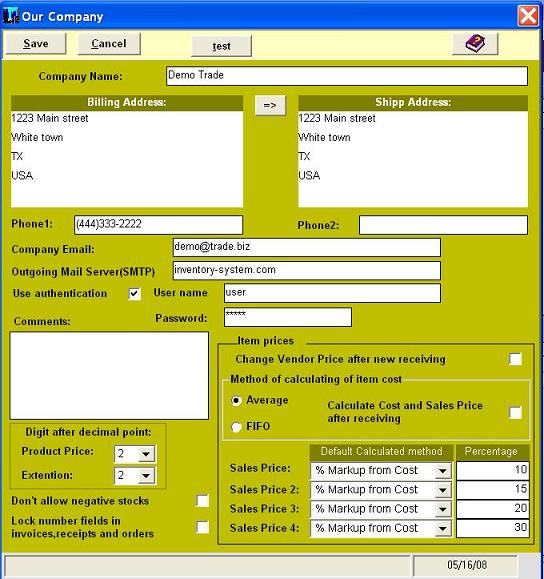Focus the Phone2 input field
This screenshot has height=579, width=544.
point(443,225)
